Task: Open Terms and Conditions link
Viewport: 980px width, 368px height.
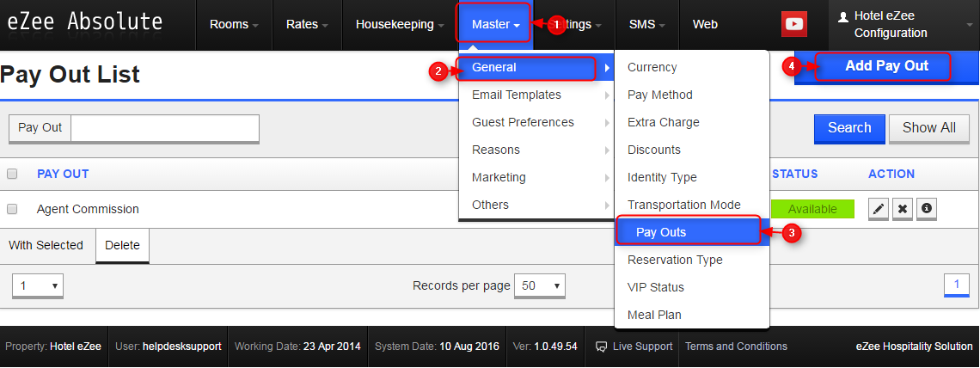Action: point(736,347)
